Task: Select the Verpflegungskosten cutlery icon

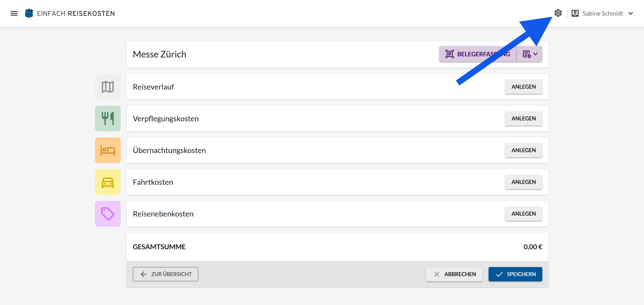Action: click(108, 118)
